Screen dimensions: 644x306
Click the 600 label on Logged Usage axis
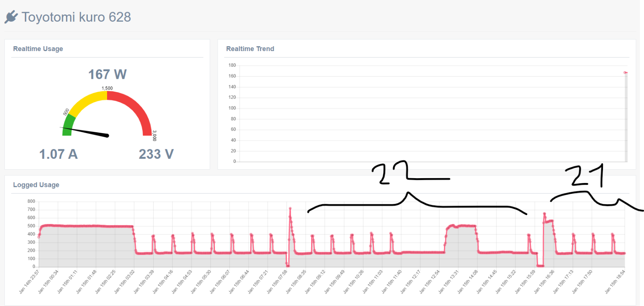pos(31,218)
